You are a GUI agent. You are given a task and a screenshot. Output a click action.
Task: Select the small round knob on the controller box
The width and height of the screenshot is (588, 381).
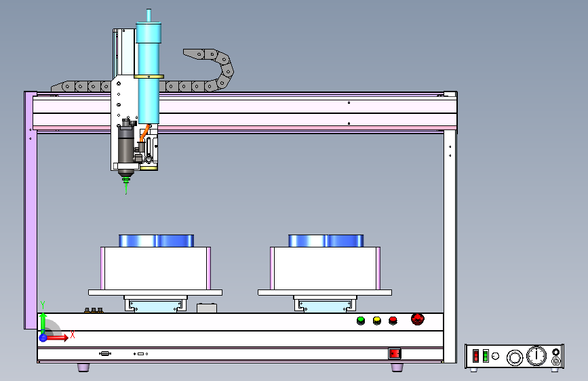tap(495, 356)
